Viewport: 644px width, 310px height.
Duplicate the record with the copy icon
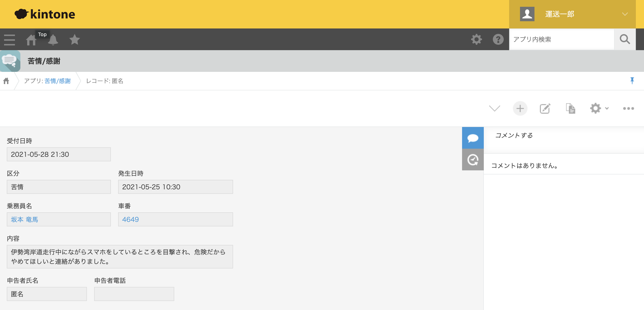570,108
